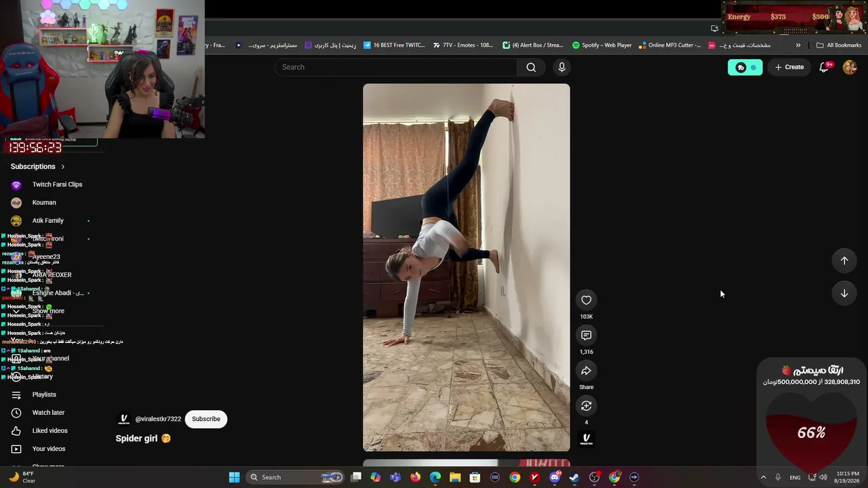Open Discord from the taskbar
This screenshot has height=488, width=868.
point(555,477)
